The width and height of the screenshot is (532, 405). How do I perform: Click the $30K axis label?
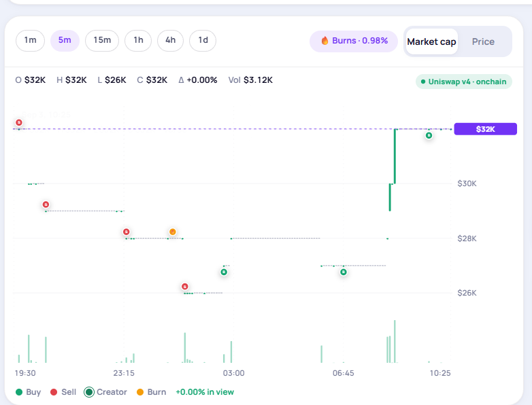point(467,183)
